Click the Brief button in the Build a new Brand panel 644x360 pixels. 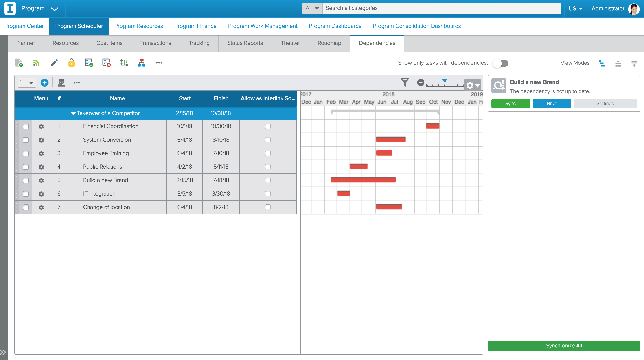point(552,103)
